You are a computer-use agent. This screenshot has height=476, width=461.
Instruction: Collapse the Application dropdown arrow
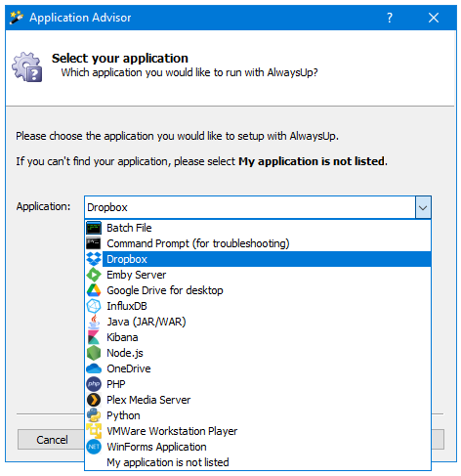point(423,207)
